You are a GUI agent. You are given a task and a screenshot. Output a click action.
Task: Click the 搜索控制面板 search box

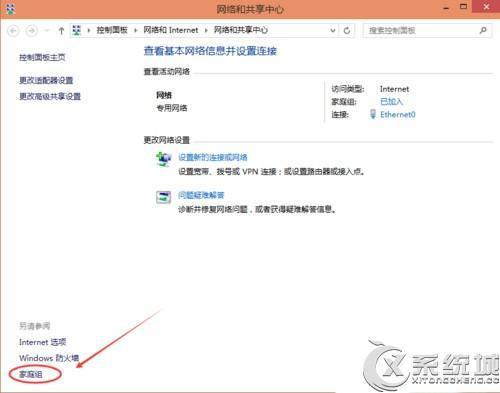point(422,31)
